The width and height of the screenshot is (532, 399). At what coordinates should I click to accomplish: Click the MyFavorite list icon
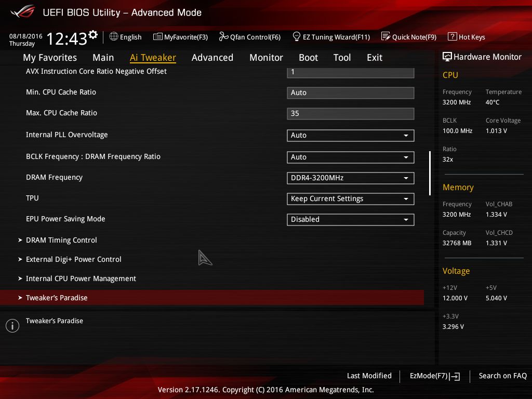[158, 37]
